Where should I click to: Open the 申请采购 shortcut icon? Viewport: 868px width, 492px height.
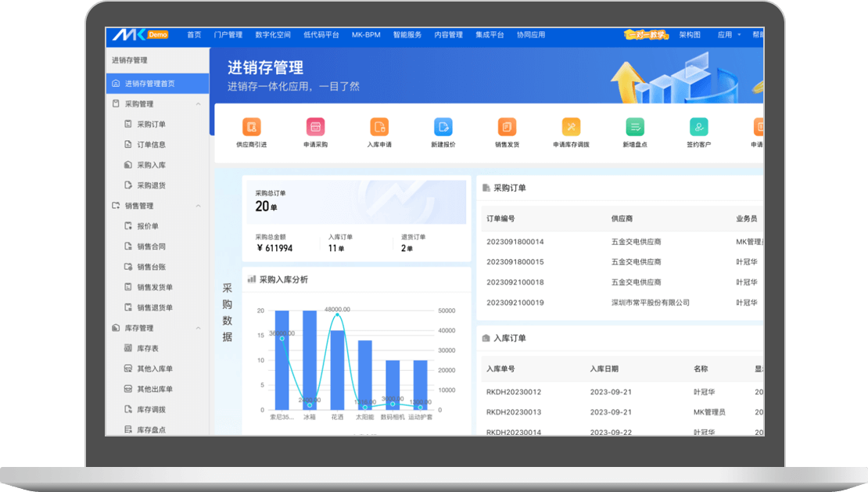[315, 127]
